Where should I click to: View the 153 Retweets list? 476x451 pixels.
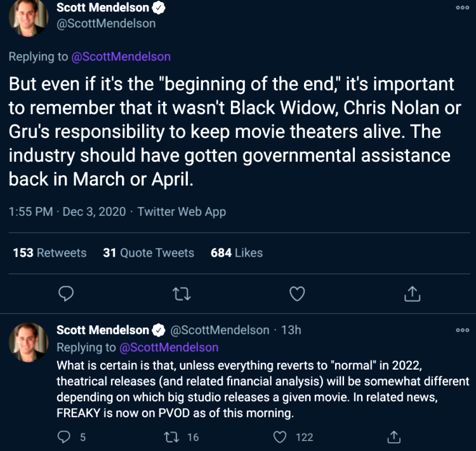click(50, 253)
